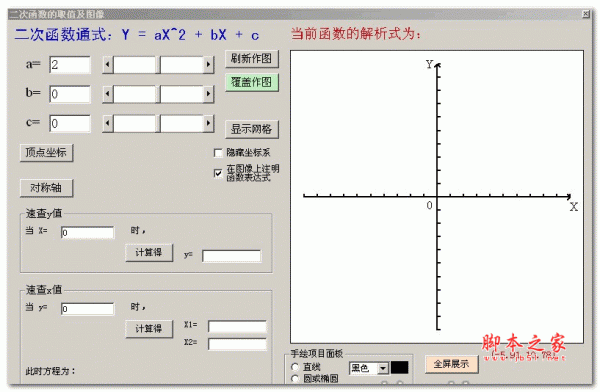Image resolution: width=600 pixels, height=392 pixels.
Task: Click right arrow of the b slider
Action: click(208, 94)
